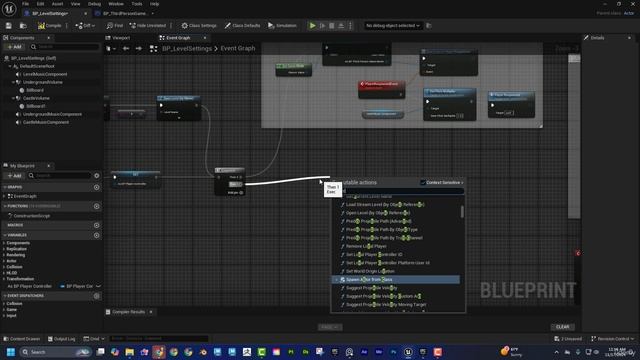
Task: Click the Components search field
Action: [64, 47]
